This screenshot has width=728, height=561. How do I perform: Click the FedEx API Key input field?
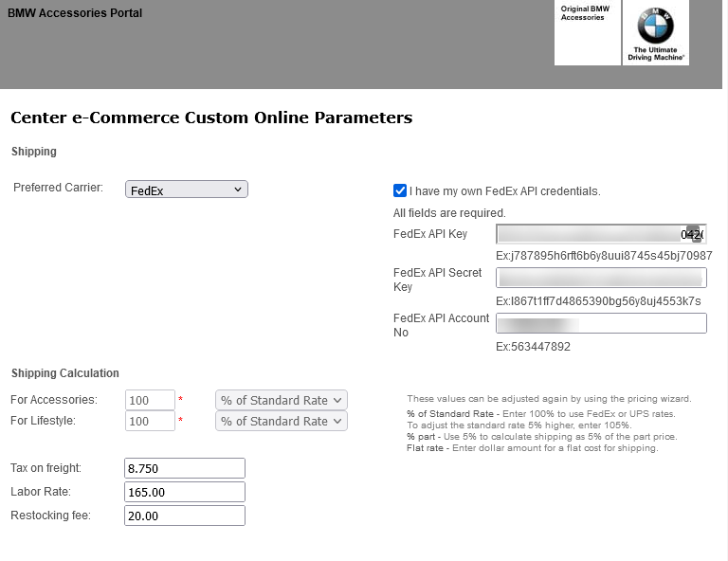tap(601, 234)
